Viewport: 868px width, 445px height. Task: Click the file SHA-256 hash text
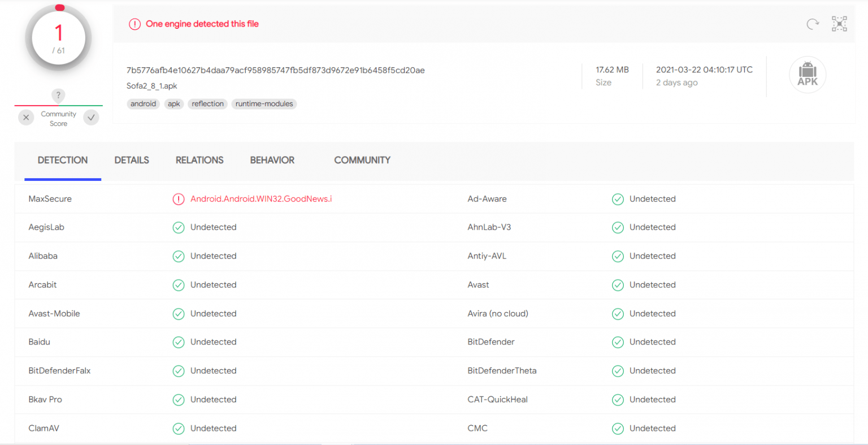click(275, 70)
